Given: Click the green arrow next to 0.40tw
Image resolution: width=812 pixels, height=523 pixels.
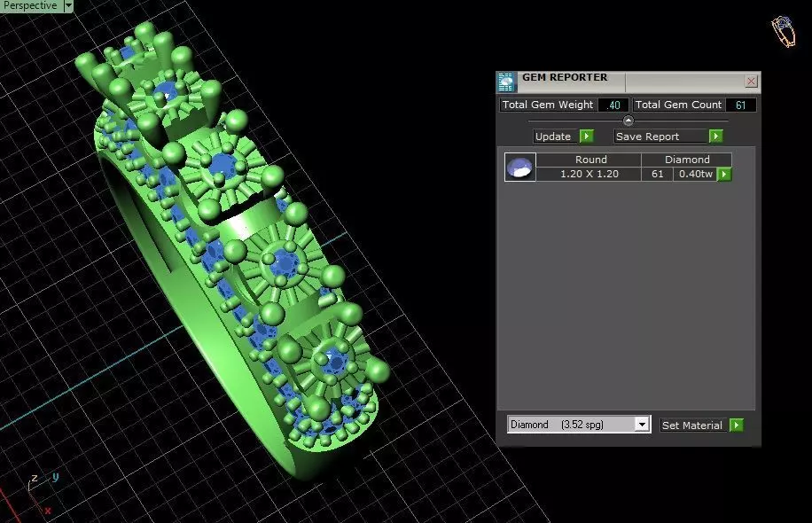Looking at the screenshot, I should click(724, 174).
